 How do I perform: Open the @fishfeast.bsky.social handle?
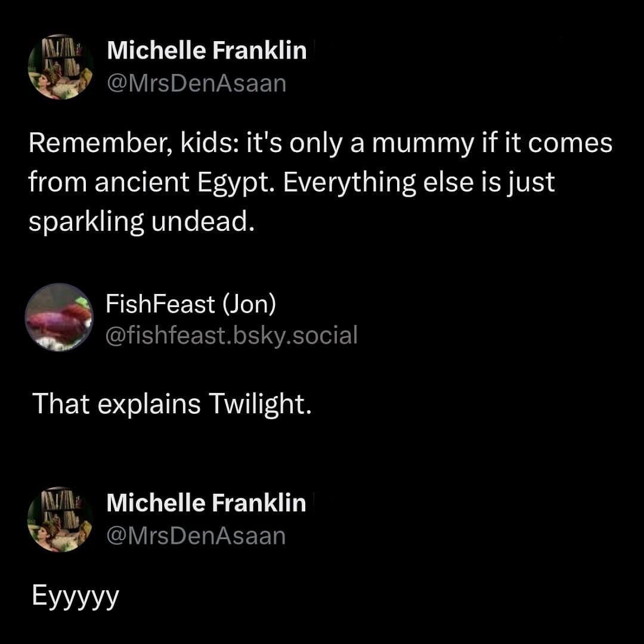coord(231,336)
